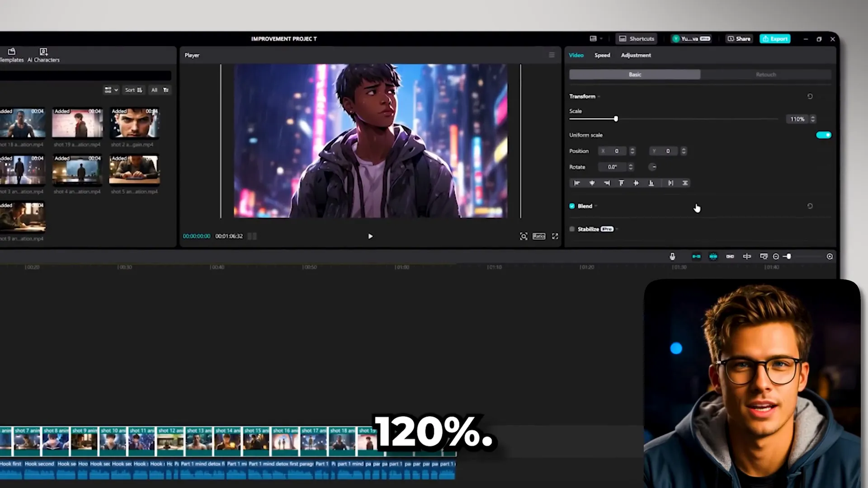Click the rotate dial knob
This screenshot has width=868, height=488.
pos(653,167)
